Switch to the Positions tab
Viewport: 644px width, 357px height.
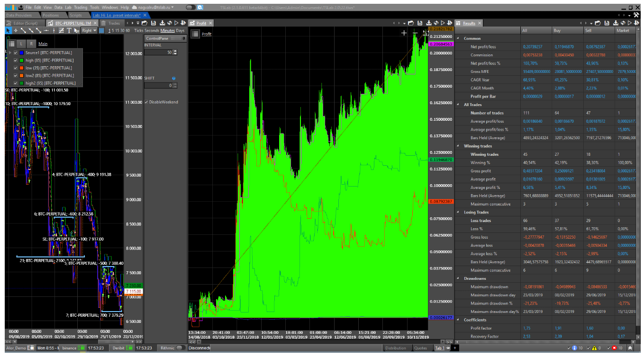(51, 15)
